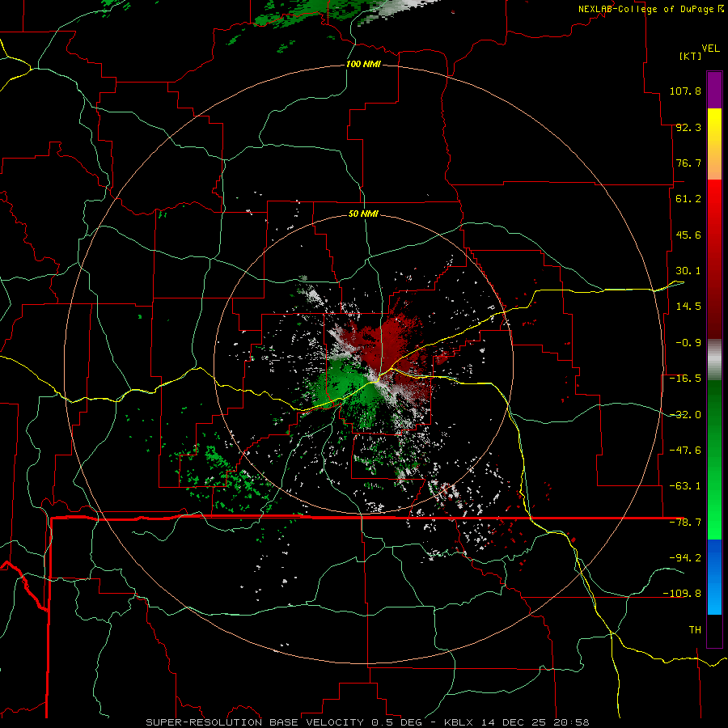The height and width of the screenshot is (728, 728).
Task: Select the -47.6 value on velocity scale
Action: (685, 451)
